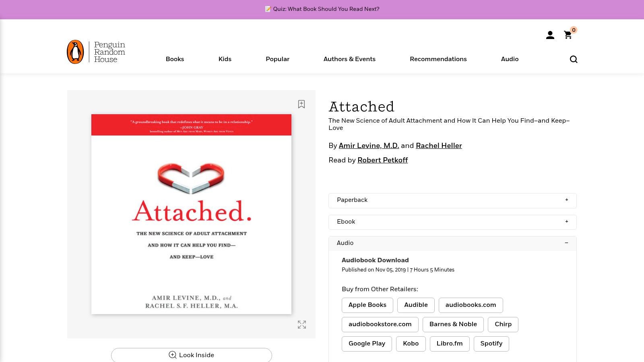
Task: Click the Attached book cover image
Action: [191, 214]
